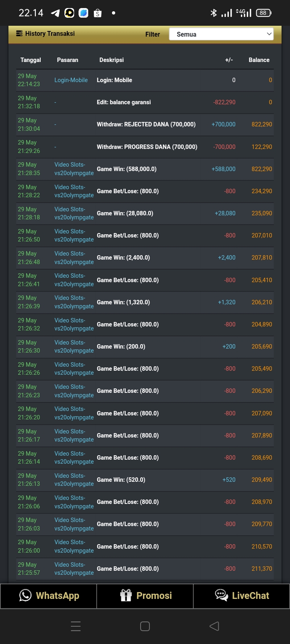The width and height of the screenshot is (290, 644).
Task: Select the Withdraw REJECTED DANA transaction row
Action: tap(146, 124)
